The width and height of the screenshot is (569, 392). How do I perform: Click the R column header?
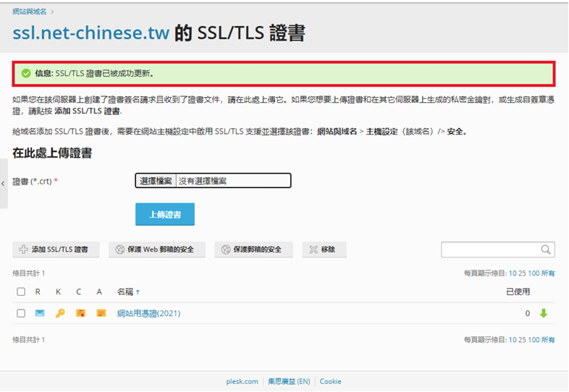(38, 291)
